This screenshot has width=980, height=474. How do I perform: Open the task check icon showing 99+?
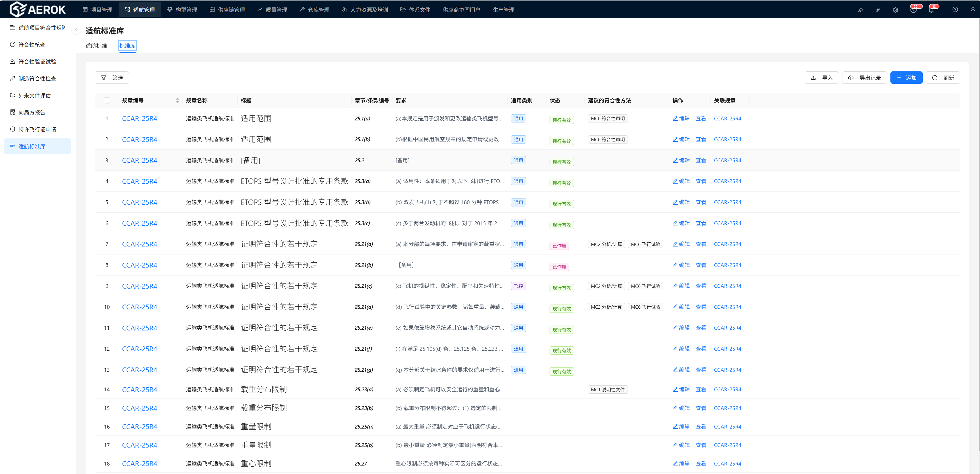pyautogui.click(x=913, y=10)
